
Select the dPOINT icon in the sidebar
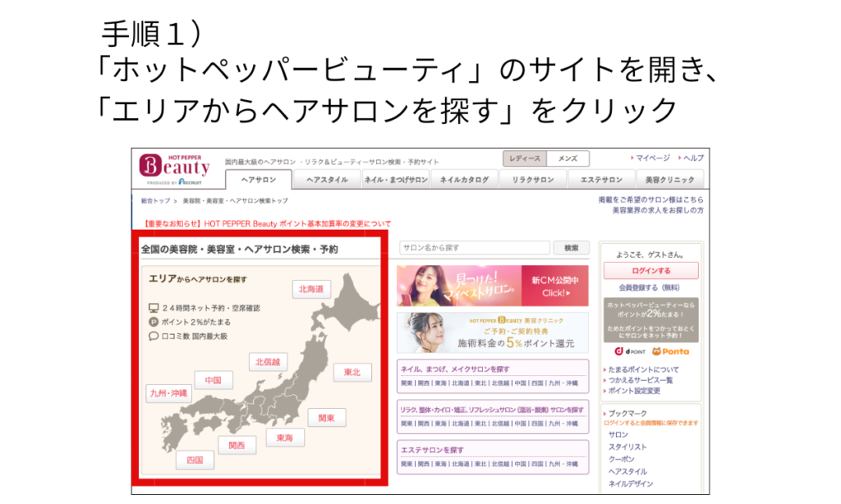click(629, 352)
